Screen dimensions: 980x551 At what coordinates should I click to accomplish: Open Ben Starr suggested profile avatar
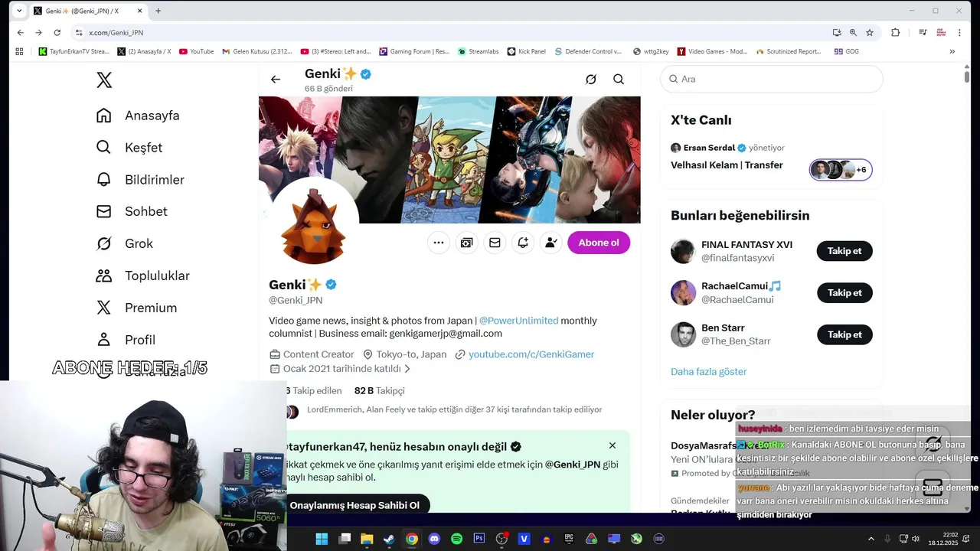click(683, 334)
